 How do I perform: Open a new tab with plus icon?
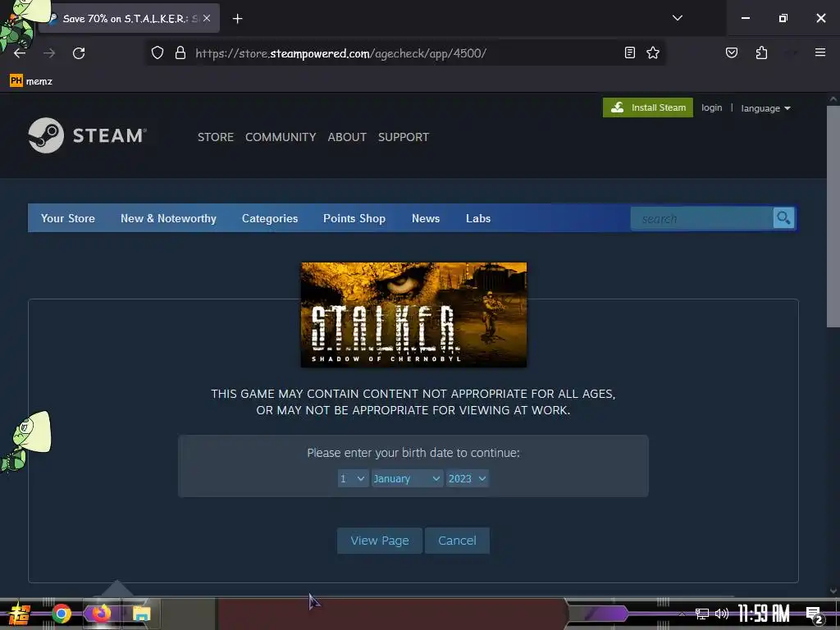click(x=237, y=19)
